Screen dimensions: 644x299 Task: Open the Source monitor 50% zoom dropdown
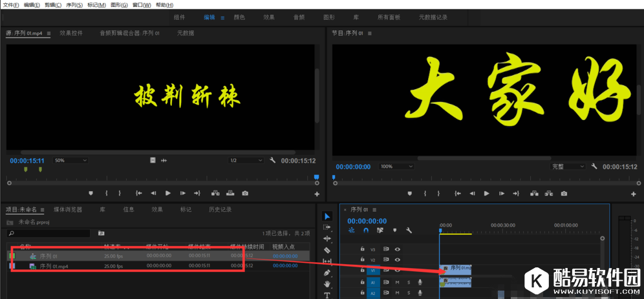[x=70, y=160]
